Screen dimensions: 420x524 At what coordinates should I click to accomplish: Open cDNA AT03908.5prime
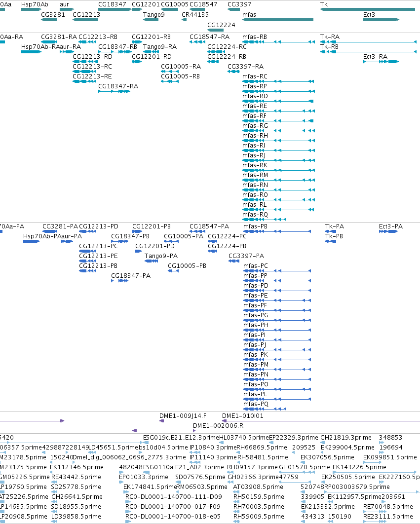click(258, 487)
